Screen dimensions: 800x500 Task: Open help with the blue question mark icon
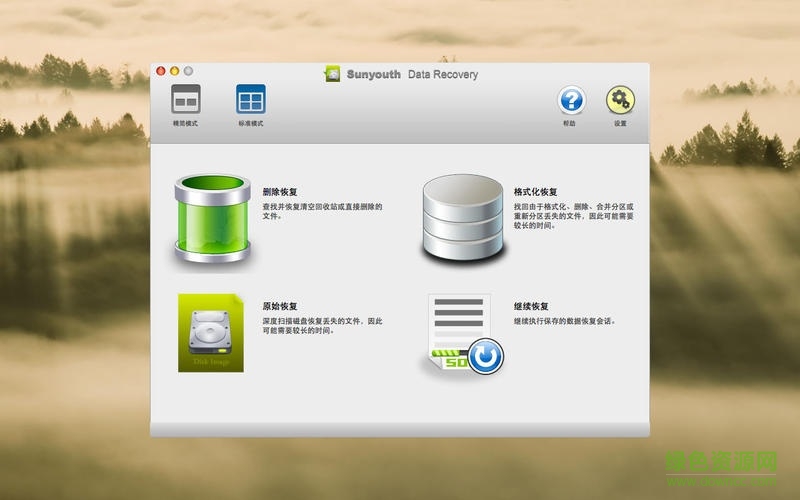[571, 100]
